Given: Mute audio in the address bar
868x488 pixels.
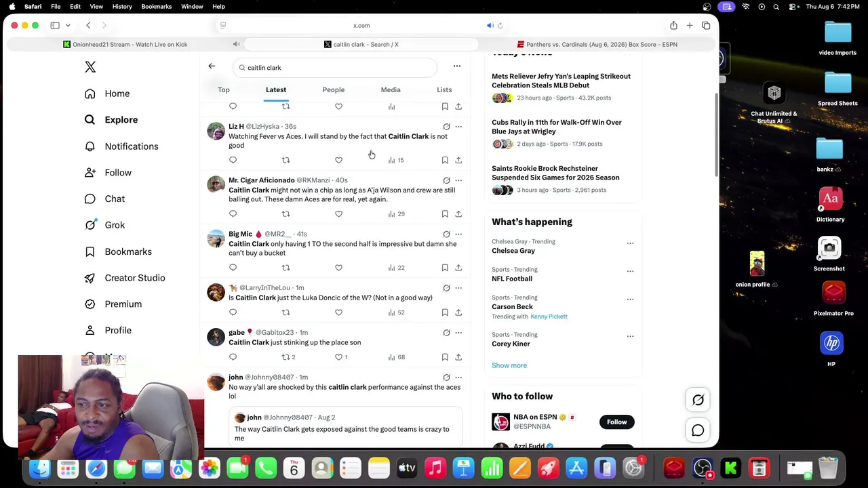Looking at the screenshot, I should [490, 26].
